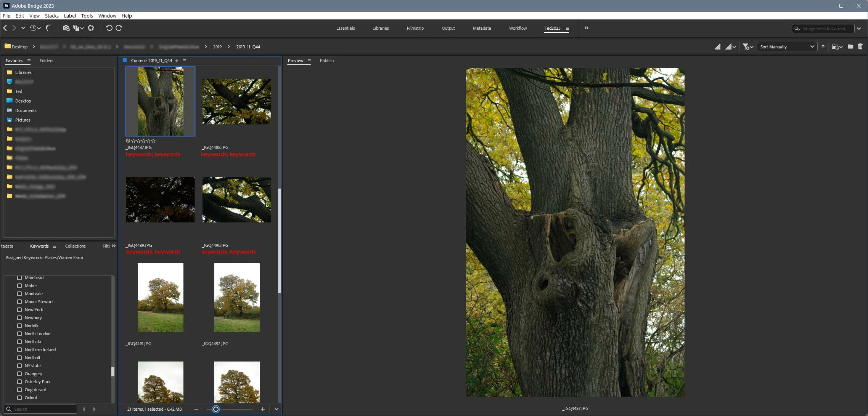Rotate image 90° clockwise

119,28
